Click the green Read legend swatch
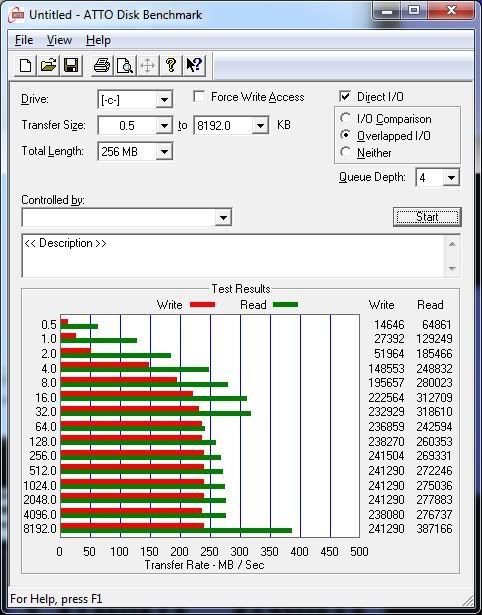 tap(285, 304)
